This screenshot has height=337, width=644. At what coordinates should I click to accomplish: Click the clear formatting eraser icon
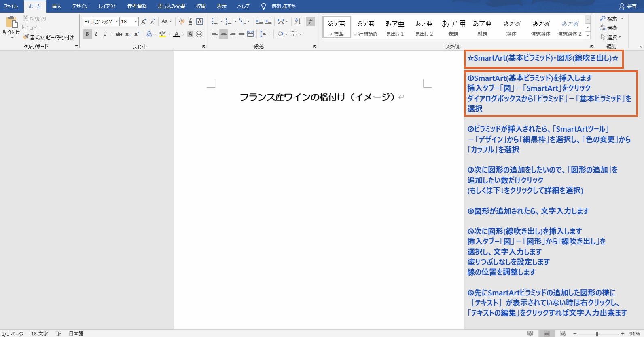point(182,21)
